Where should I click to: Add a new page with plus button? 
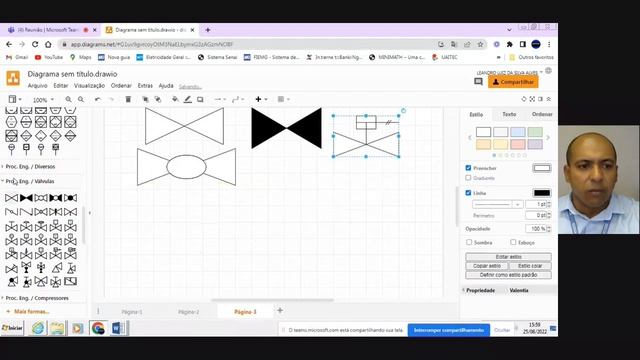click(280, 311)
